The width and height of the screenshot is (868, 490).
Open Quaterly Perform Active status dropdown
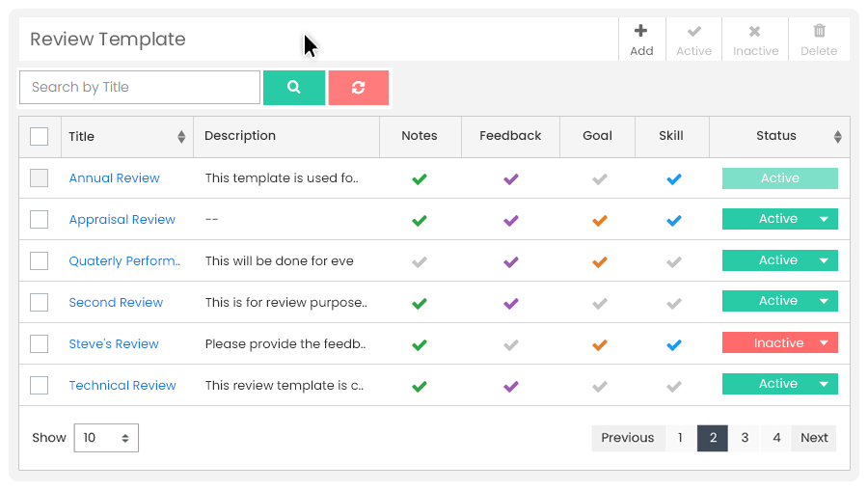779,260
